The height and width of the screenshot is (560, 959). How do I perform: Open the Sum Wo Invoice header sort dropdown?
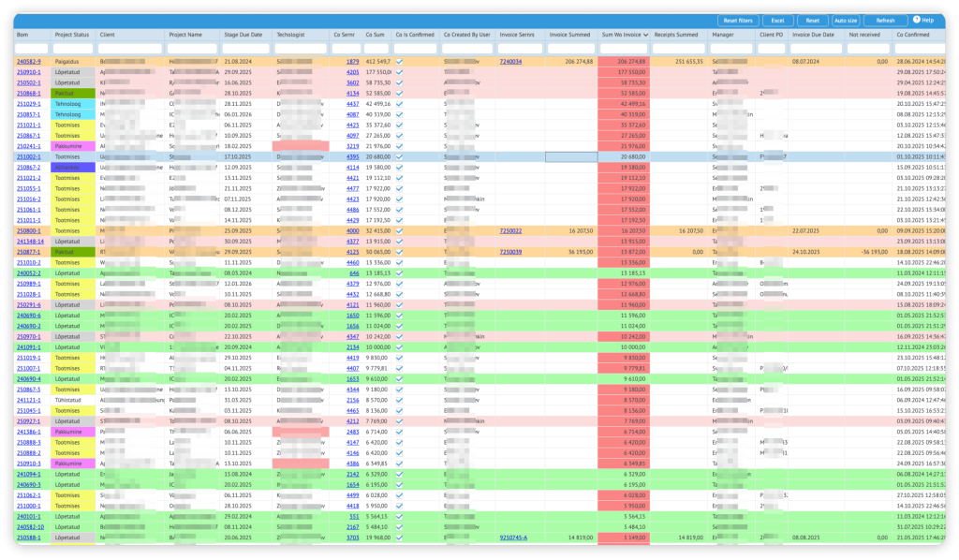(646, 34)
